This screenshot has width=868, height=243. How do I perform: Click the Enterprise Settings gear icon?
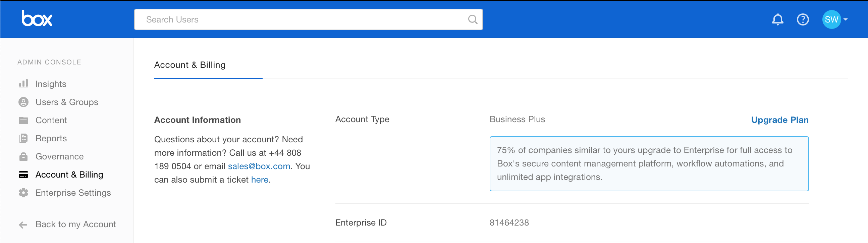coord(23,193)
